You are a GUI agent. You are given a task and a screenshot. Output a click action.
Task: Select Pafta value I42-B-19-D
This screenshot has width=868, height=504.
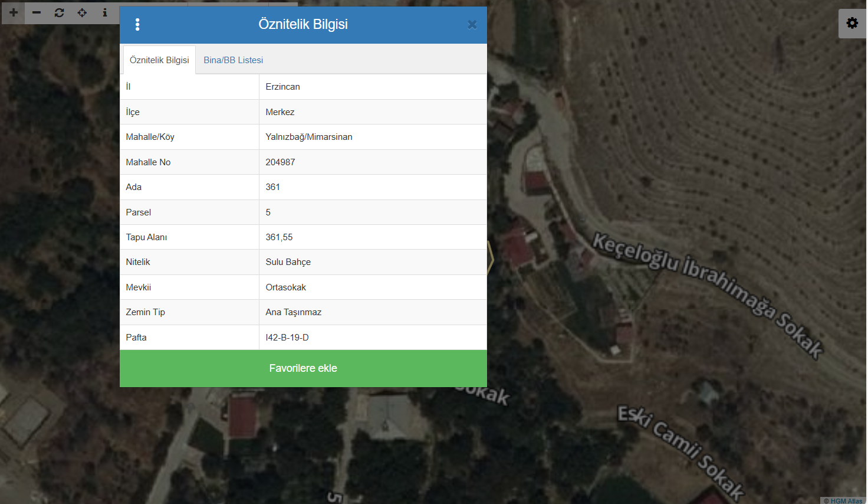(x=287, y=338)
